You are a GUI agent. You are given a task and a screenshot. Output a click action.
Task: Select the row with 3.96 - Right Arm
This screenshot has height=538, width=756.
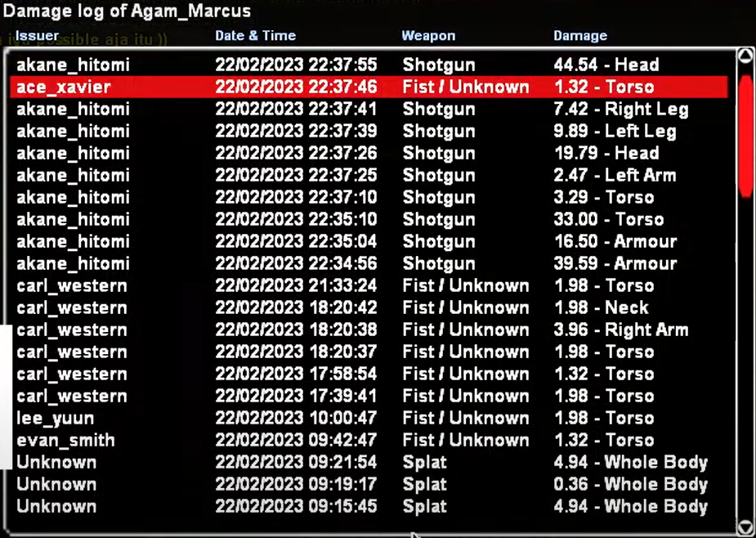(369, 330)
